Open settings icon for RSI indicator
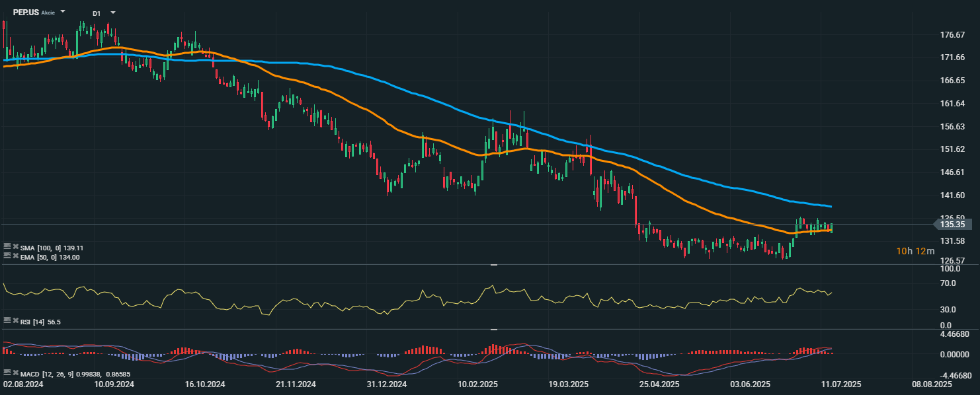 click(x=7, y=321)
